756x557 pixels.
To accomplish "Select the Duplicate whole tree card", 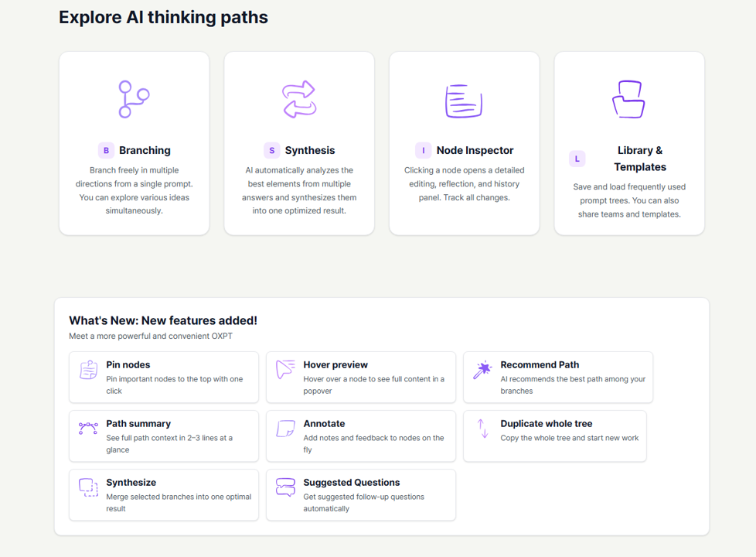I will (x=554, y=436).
